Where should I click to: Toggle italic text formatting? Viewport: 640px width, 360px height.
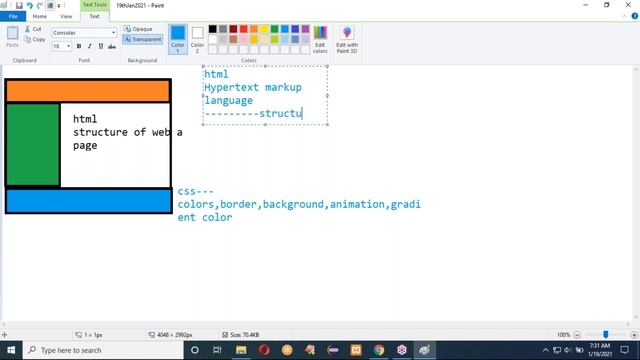click(90, 46)
